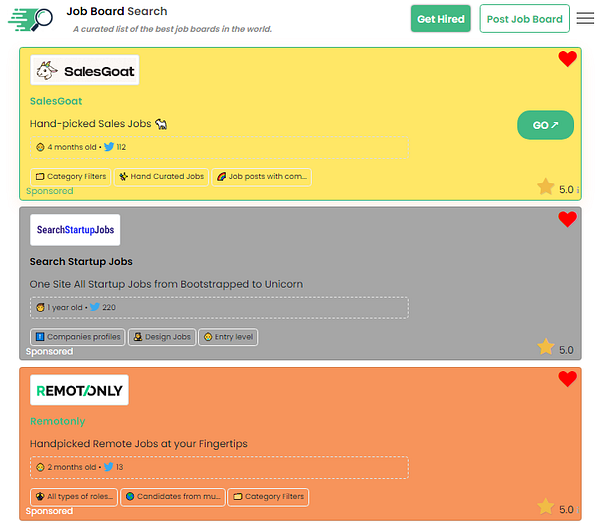Select the Entry level tag
Screen dimensions: 600x525
click(228, 337)
